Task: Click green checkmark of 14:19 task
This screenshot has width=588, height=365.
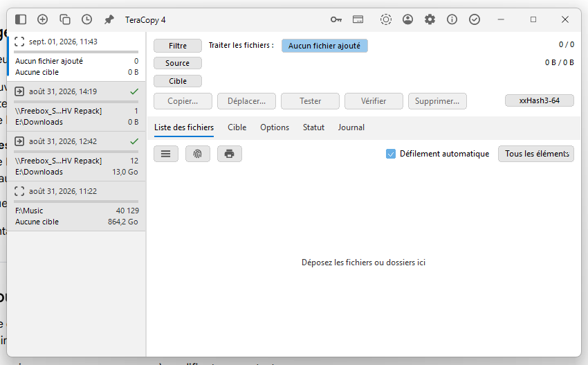Action: tap(134, 91)
